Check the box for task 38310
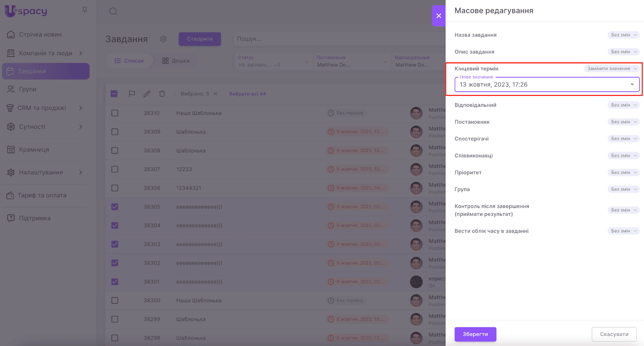The image size is (644, 346). tap(115, 113)
